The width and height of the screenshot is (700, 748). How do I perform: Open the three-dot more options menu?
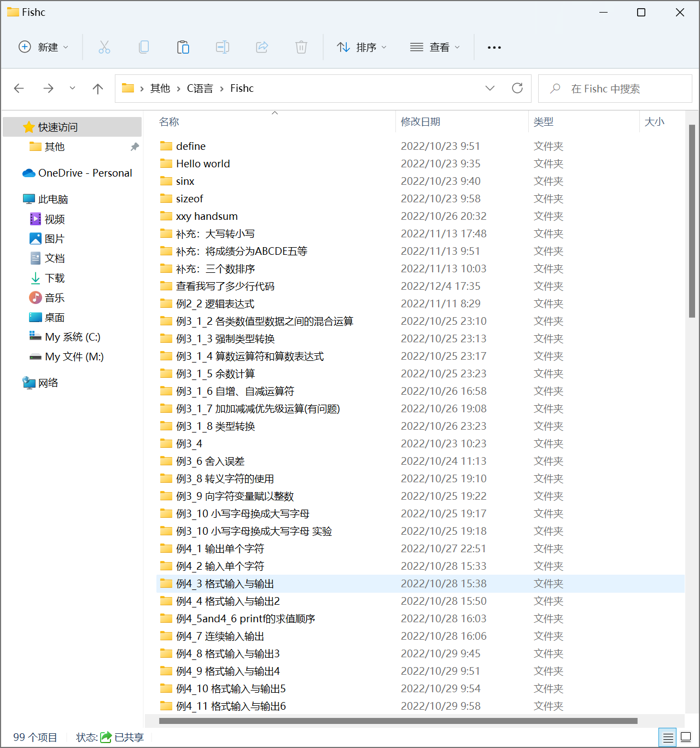pyautogui.click(x=494, y=48)
